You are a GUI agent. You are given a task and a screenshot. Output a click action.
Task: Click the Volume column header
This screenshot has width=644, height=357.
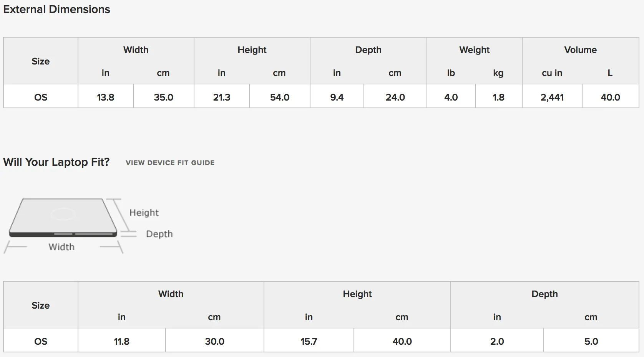point(580,50)
